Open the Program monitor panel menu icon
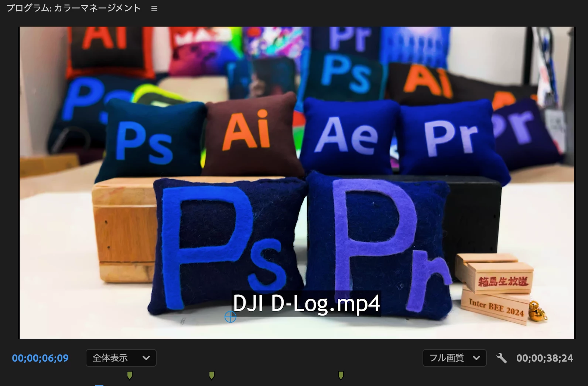 [154, 9]
